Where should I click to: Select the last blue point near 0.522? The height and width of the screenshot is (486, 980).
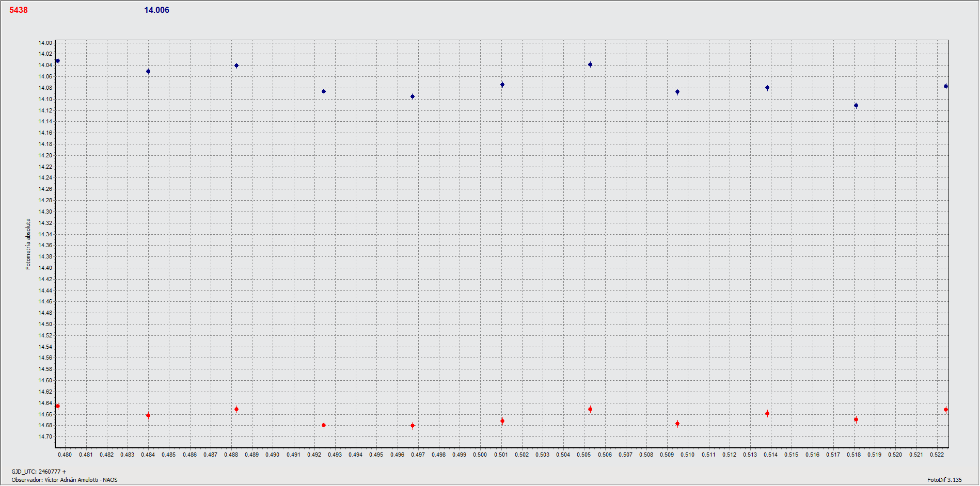946,86
